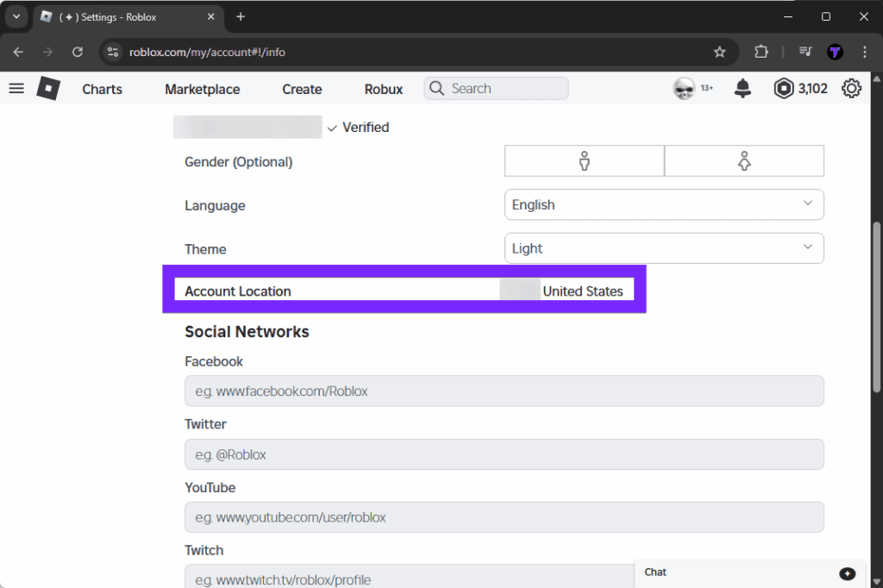
Task: Maximize the Chrome window
Action: tap(825, 17)
